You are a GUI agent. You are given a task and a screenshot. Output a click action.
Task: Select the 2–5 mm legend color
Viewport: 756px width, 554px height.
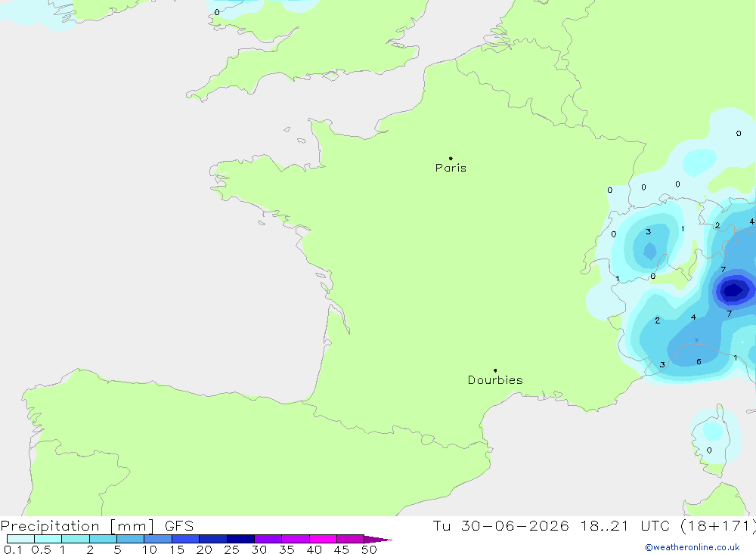pos(103,539)
